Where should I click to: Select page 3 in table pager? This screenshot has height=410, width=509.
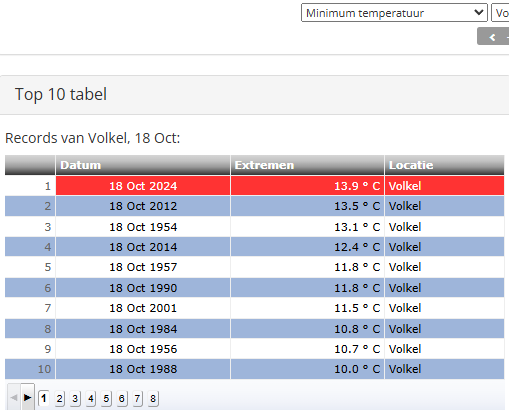75,398
